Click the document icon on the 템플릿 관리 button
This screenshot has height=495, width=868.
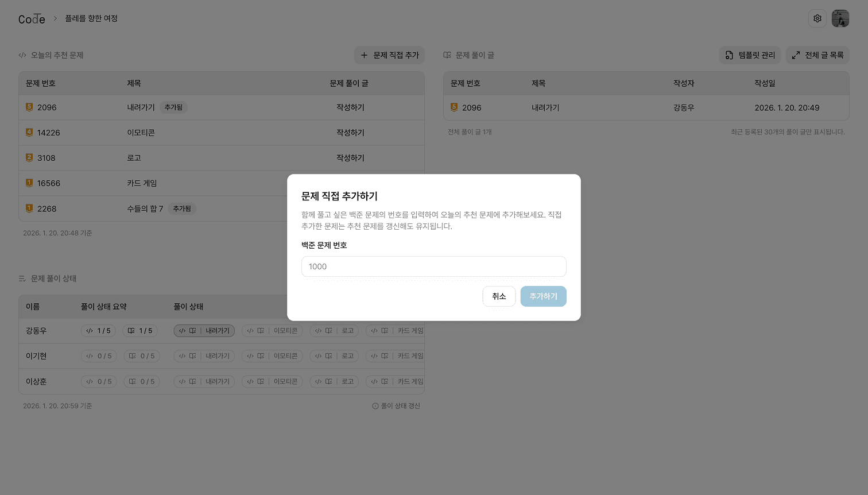point(728,55)
